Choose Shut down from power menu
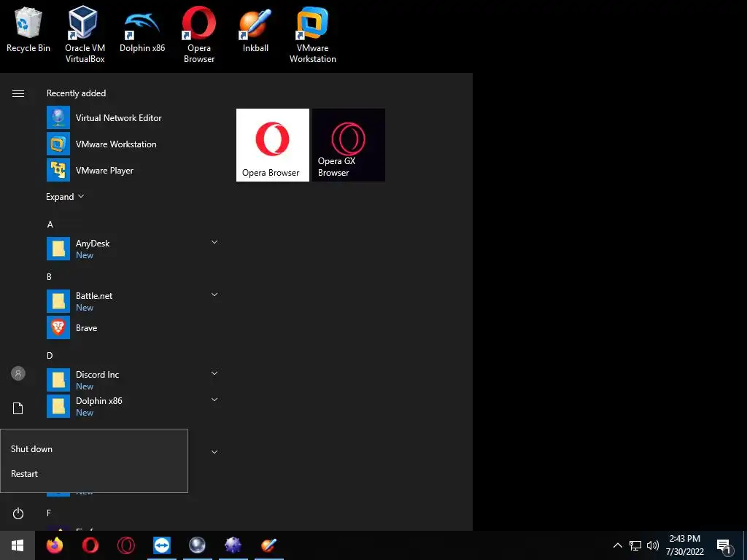 [x=94, y=448]
